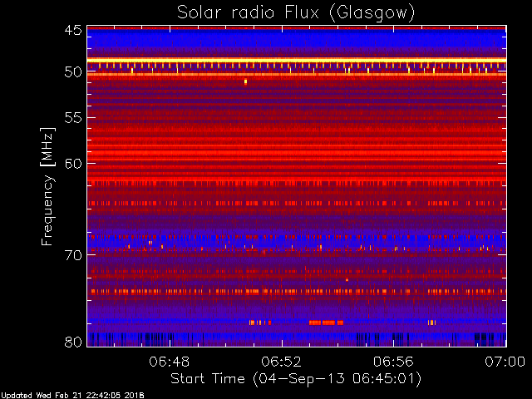This screenshot has width=532, height=399.
Task: Click the 07:00 time tick label
Action: [x=505, y=362]
